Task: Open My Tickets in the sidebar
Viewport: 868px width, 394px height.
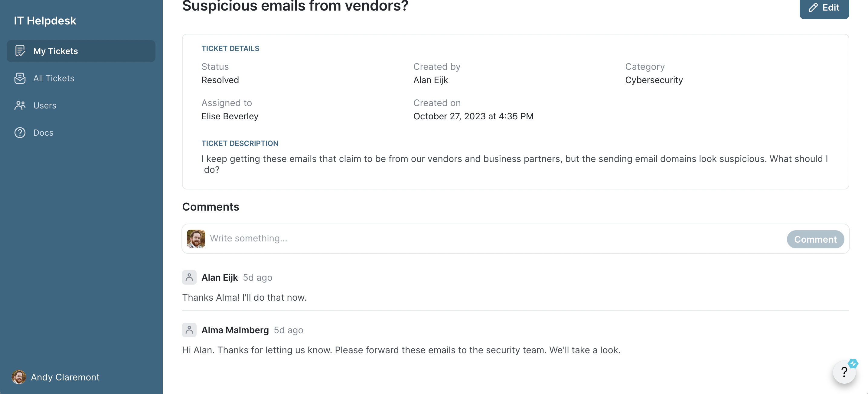Action: pyautogui.click(x=55, y=51)
